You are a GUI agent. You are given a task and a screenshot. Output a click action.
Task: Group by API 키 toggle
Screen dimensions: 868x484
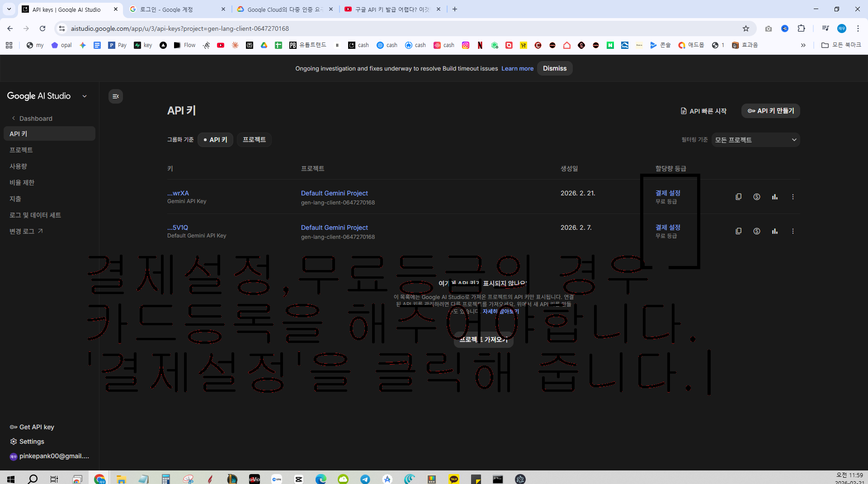[x=216, y=140]
